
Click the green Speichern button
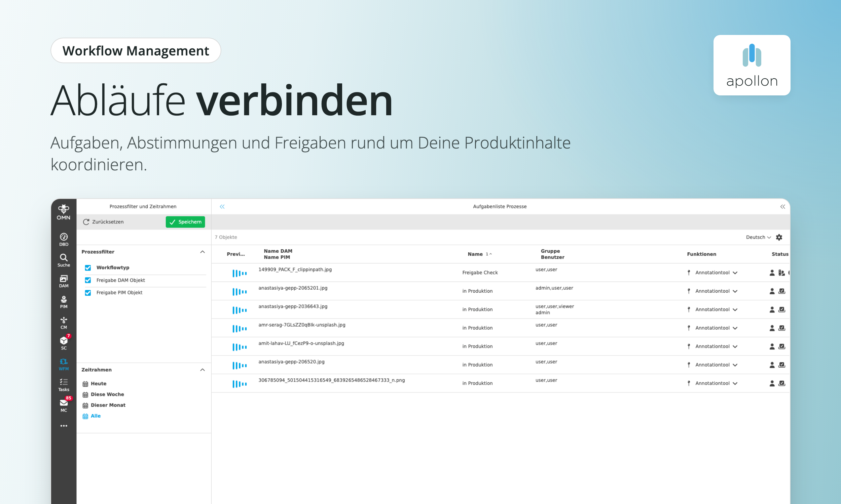[185, 222]
